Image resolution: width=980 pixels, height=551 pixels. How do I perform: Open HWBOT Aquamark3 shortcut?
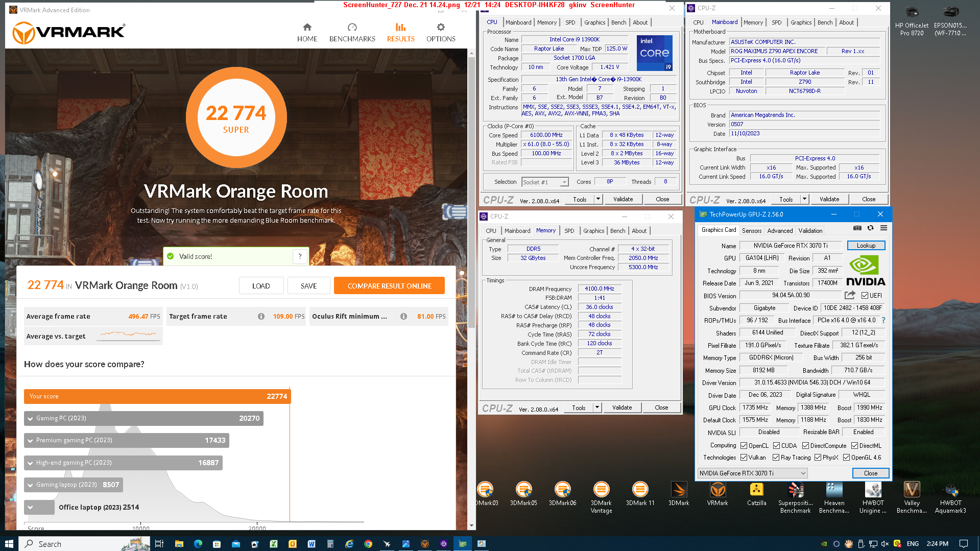[x=950, y=497]
